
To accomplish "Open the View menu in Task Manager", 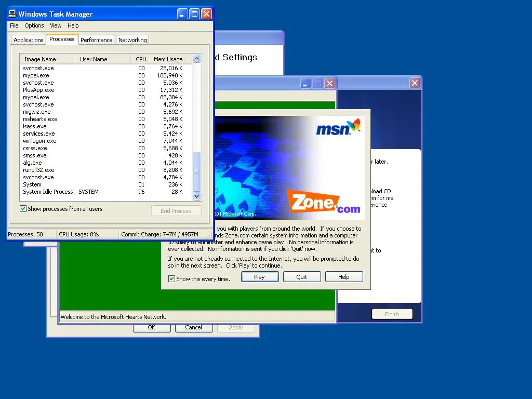I will click(x=56, y=25).
